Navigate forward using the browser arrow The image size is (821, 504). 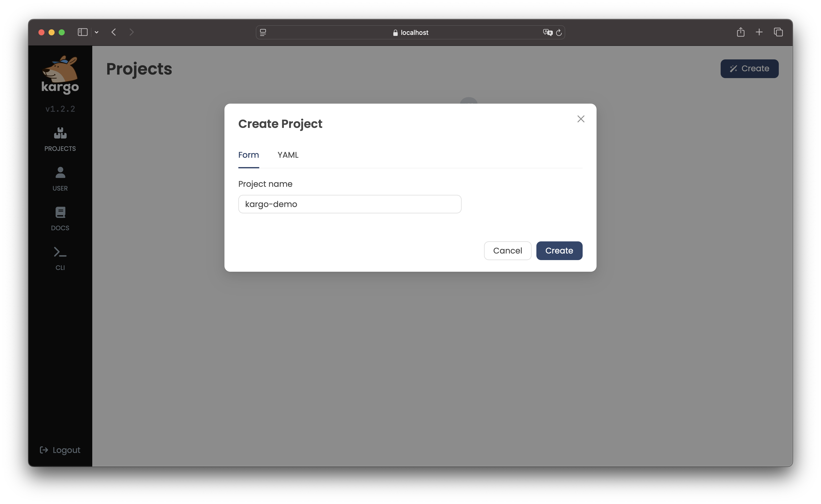(x=131, y=32)
